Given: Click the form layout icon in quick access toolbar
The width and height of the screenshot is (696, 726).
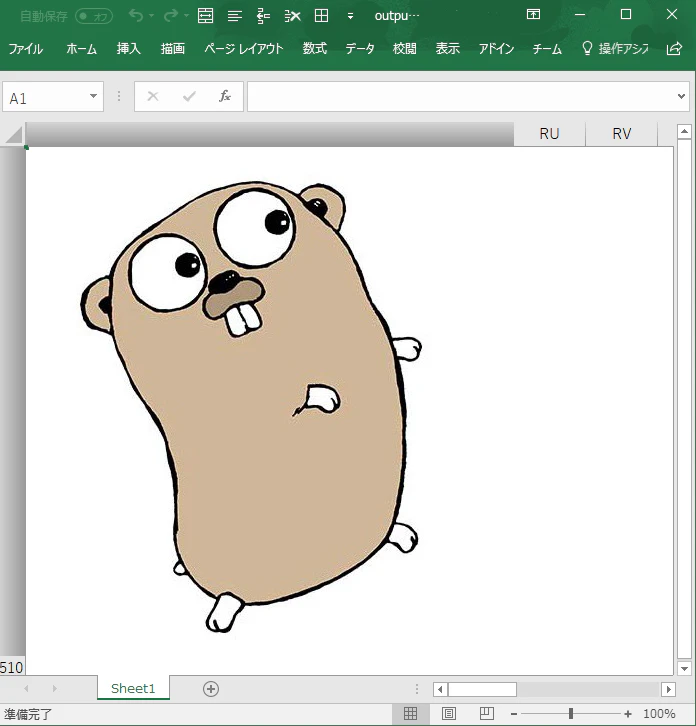Looking at the screenshot, I should click(x=205, y=16).
